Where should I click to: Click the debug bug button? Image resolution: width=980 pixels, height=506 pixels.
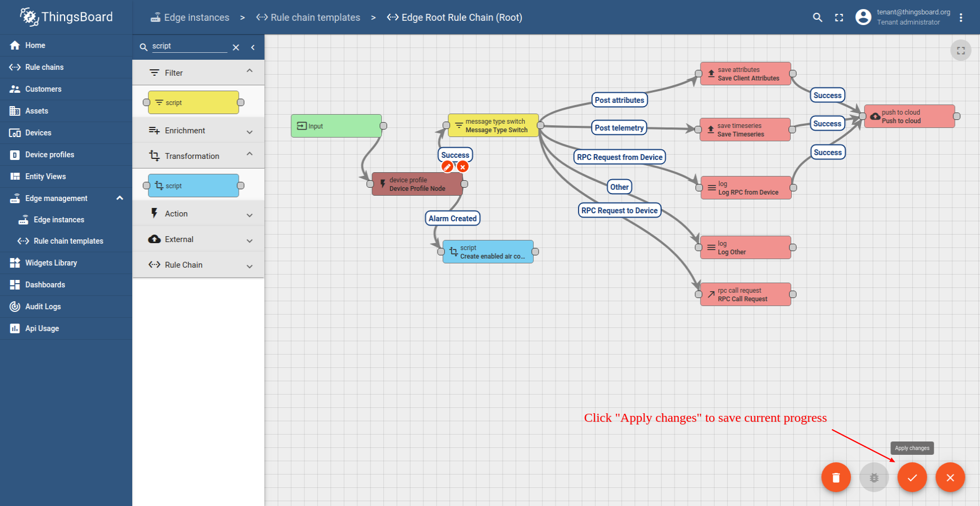(x=874, y=477)
